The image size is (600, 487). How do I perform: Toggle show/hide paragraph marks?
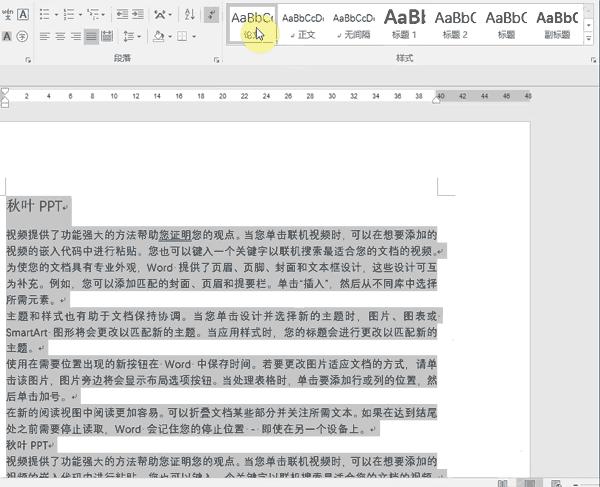(x=211, y=15)
